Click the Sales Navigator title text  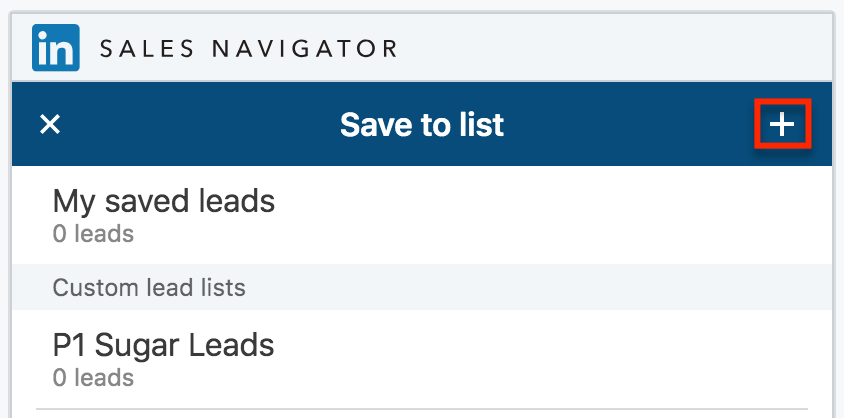coord(248,48)
